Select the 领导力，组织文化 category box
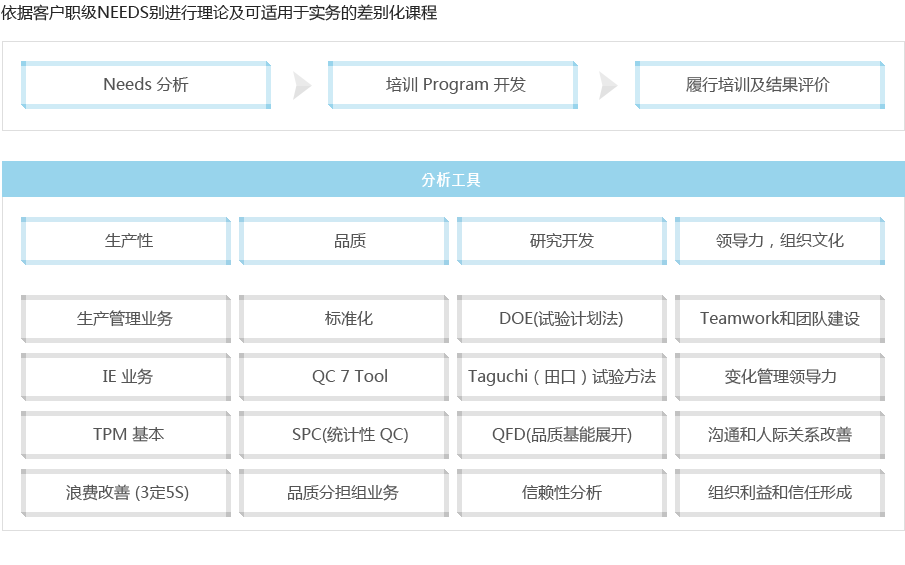 [780, 241]
